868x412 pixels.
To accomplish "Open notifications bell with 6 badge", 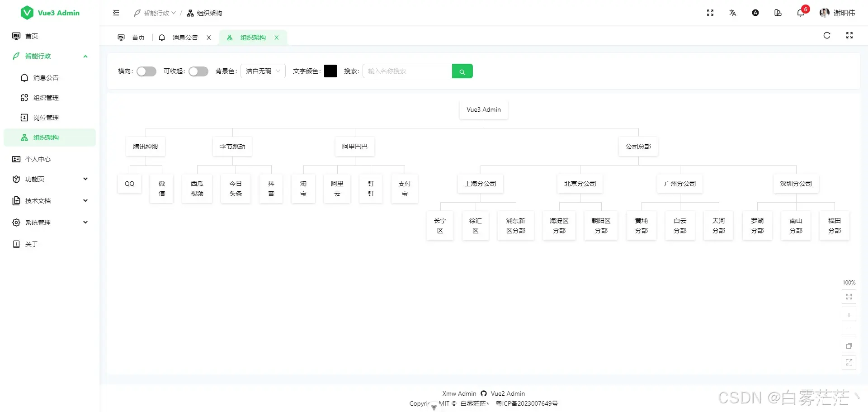I will point(801,13).
